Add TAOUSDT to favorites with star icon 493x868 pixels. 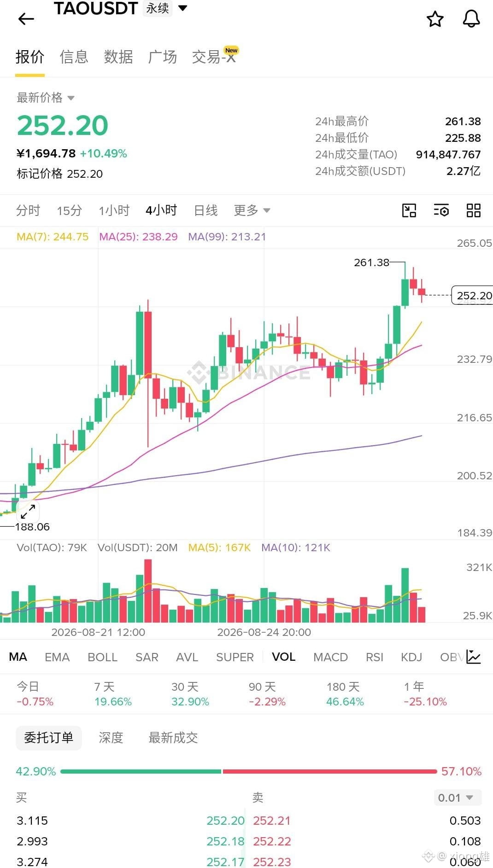[x=435, y=19]
